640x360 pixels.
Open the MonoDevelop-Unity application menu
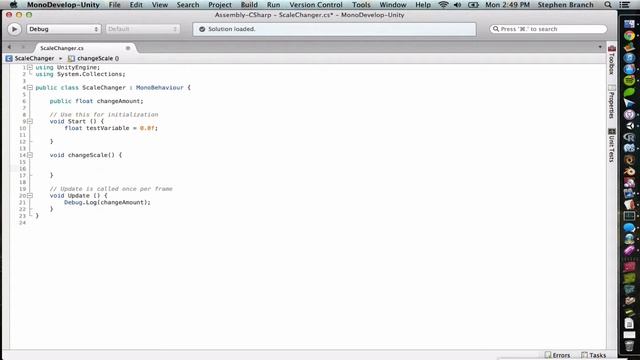point(63,5)
